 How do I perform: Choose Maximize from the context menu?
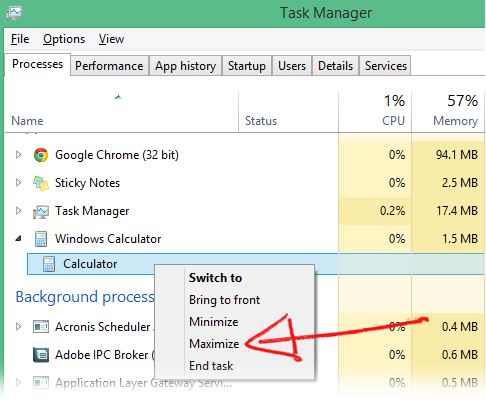(x=214, y=344)
